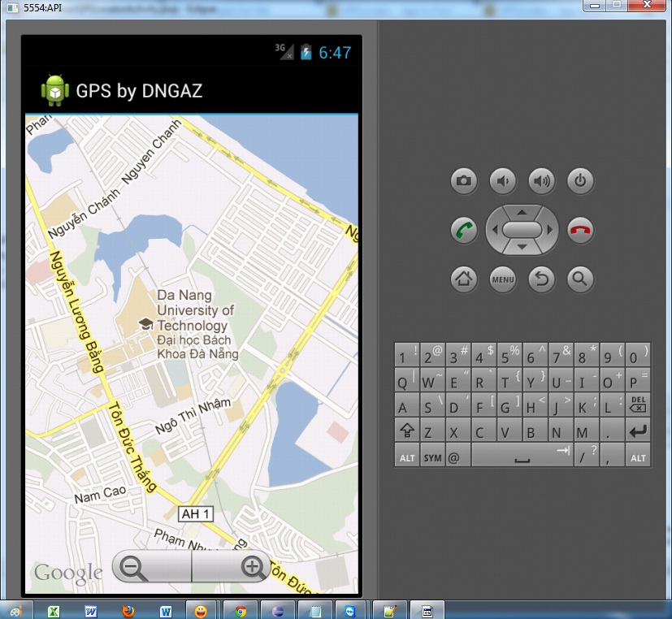The width and height of the screenshot is (672, 619).
Task: Click the Ngô Thì Nhậm street label
Action: coord(193,416)
